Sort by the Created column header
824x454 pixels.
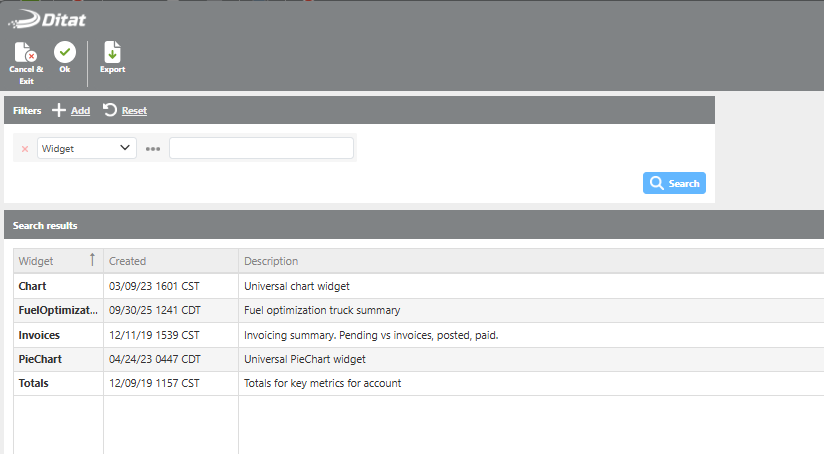click(x=128, y=261)
